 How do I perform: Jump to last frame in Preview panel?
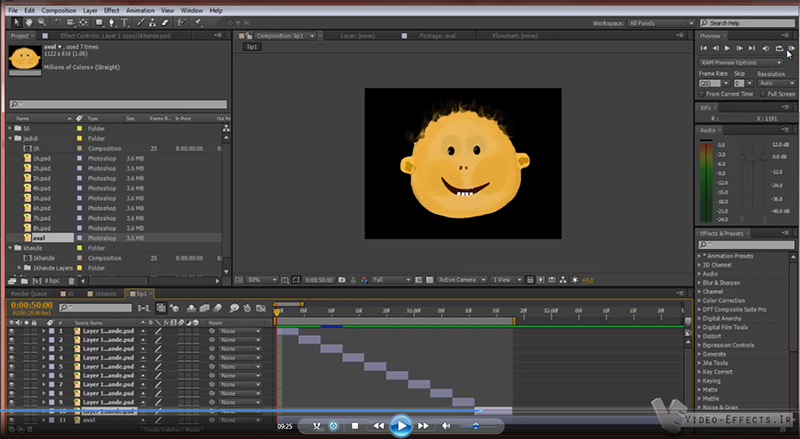(752, 48)
